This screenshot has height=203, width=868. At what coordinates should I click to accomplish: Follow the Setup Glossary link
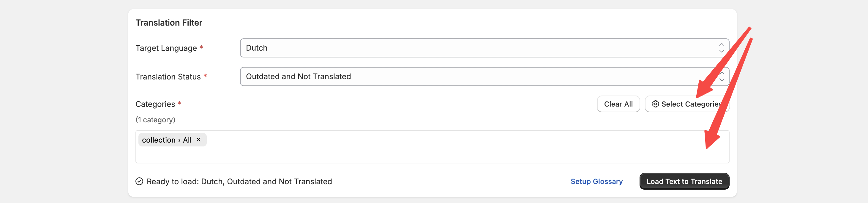(x=596, y=181)
